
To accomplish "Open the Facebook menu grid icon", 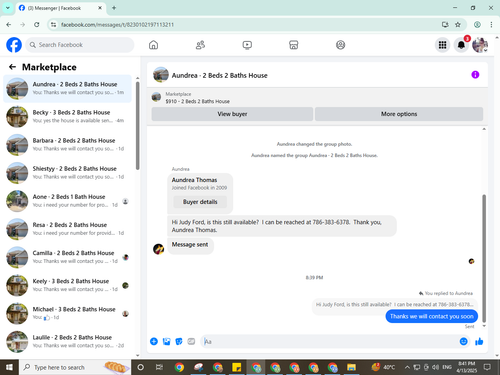I will [x=442, y=45].
